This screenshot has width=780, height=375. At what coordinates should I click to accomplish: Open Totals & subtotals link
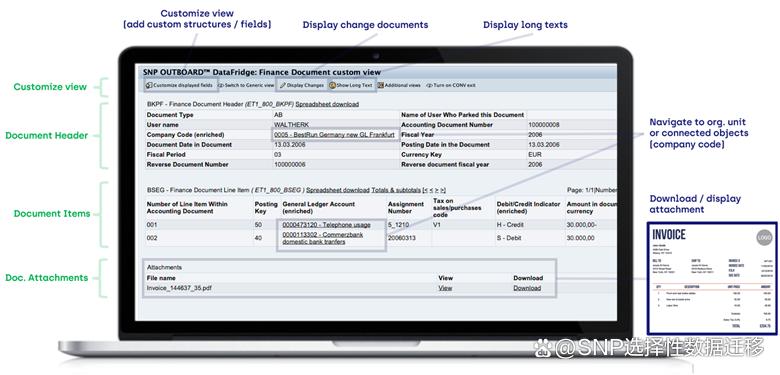tap(395, 190)
